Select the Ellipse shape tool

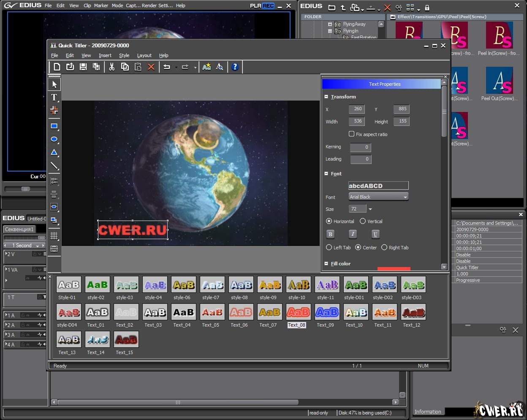pos(54,139)
